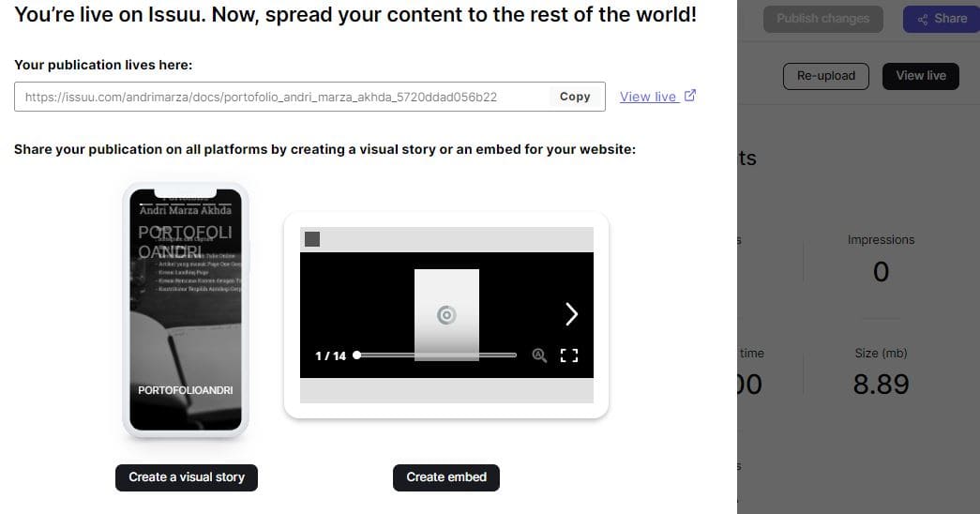
Task: Go to next page in embed preview
Action: 571,314
